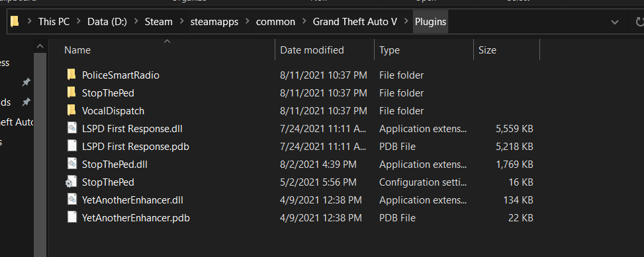
Task: Click the StopThePed configuration settings icon
Action: [x=71, y=182]
